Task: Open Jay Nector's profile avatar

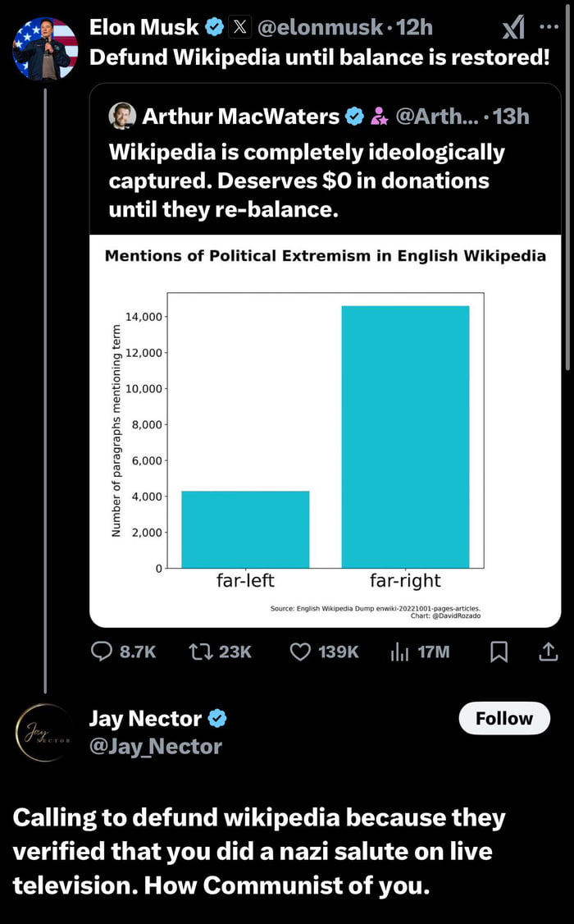Action: point(45,732)
